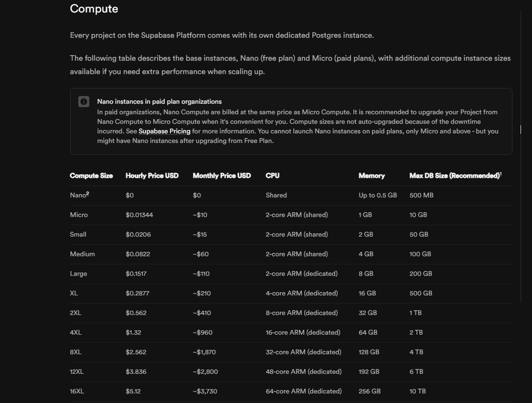532x403 pixels.
Task: Click the 32-core ARM (dedicated) cell
Action: click(x=303, y=352)
